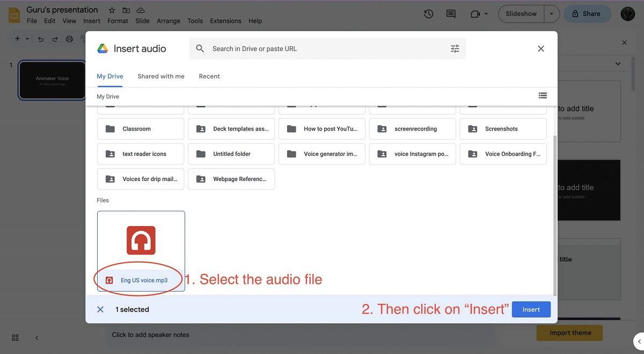Click the print icon in toolbar
This screenshot has width=644, height=354.
pos(69,39)
